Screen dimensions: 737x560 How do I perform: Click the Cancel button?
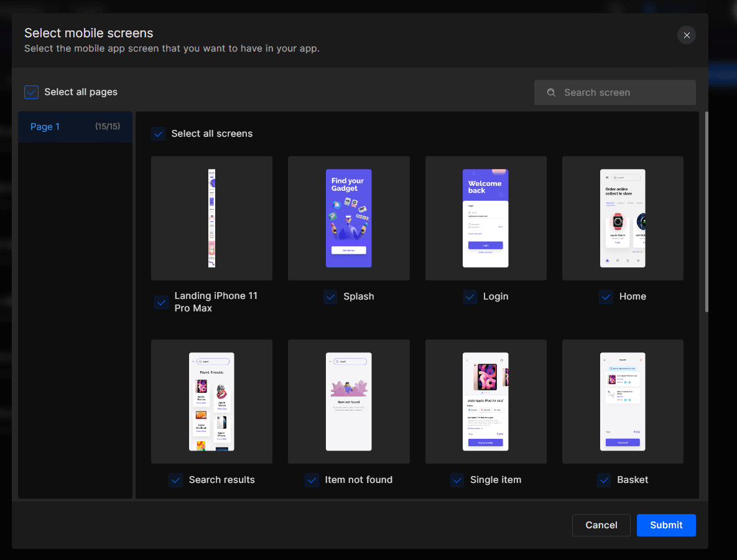601,525
